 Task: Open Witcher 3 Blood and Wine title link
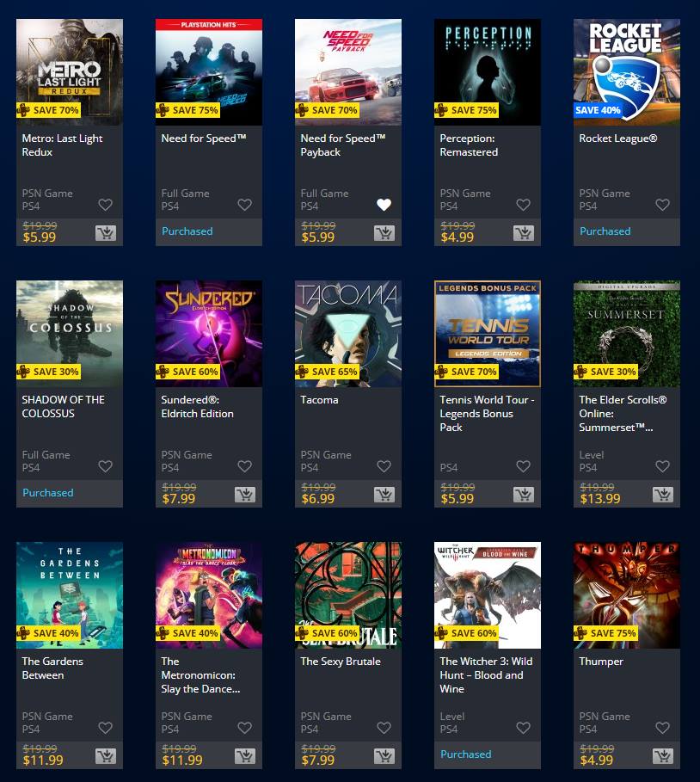[x=486, y=674]
